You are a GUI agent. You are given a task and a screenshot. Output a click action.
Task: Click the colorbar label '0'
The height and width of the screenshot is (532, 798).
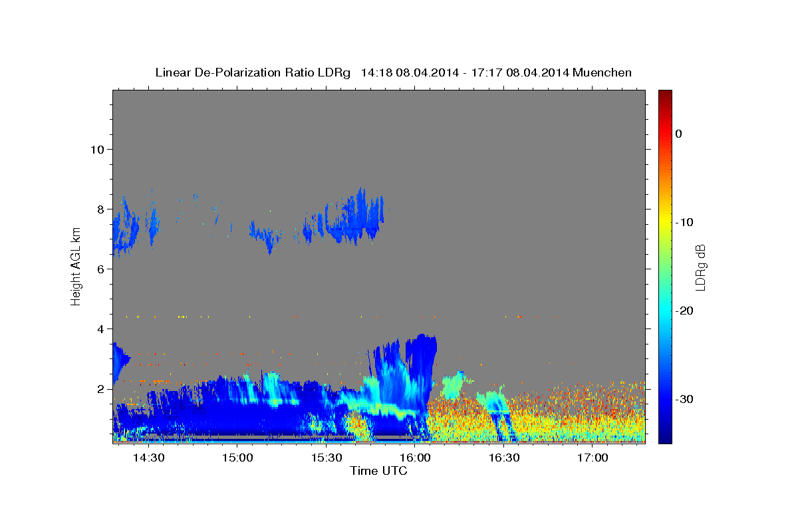678,134
